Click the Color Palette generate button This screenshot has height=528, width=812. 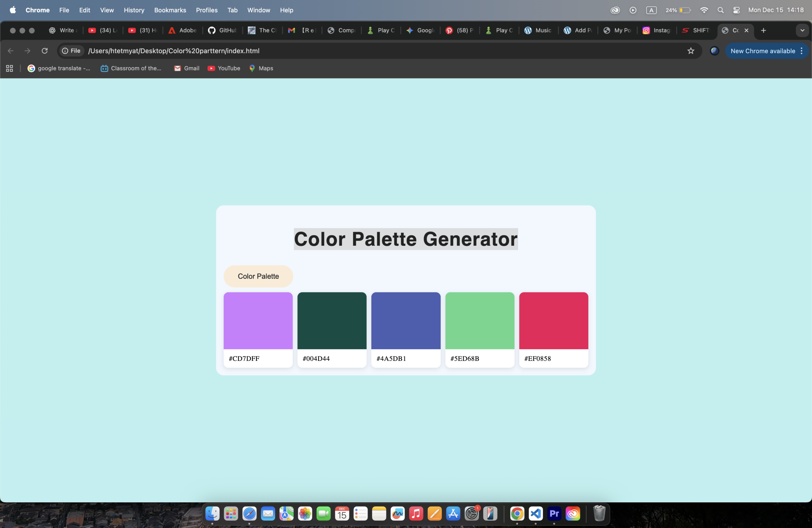(258, 276)
